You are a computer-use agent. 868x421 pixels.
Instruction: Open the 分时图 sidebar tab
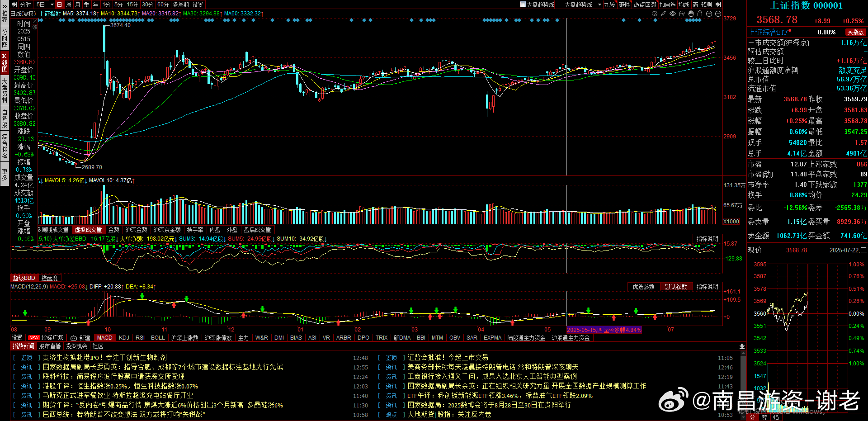tap(5, 39)
